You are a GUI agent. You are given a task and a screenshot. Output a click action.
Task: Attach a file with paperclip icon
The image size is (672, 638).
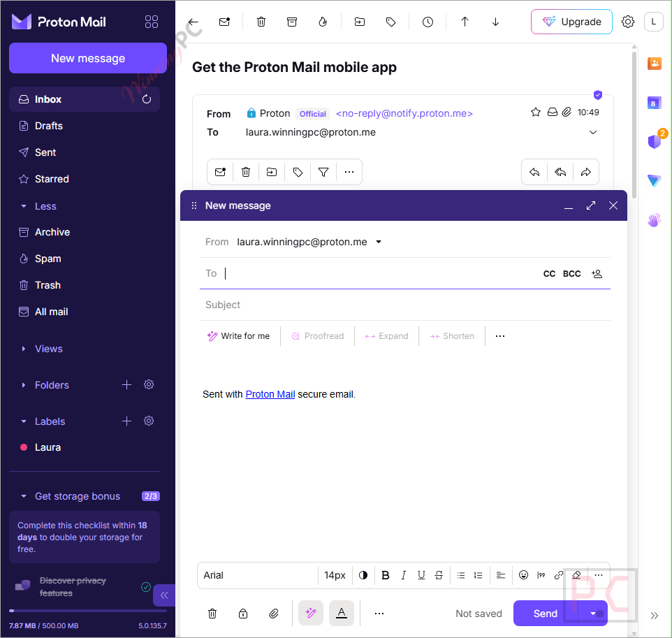[x=274, y=614]
